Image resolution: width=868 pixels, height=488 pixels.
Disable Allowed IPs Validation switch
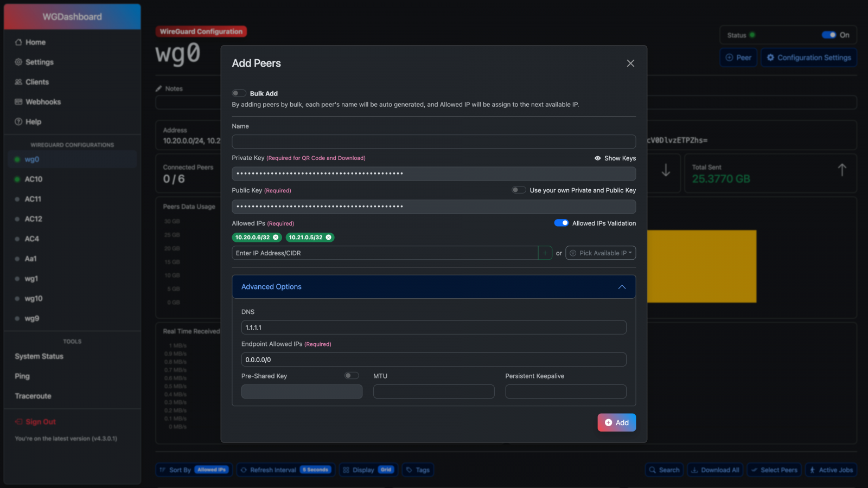pos(561,223)
